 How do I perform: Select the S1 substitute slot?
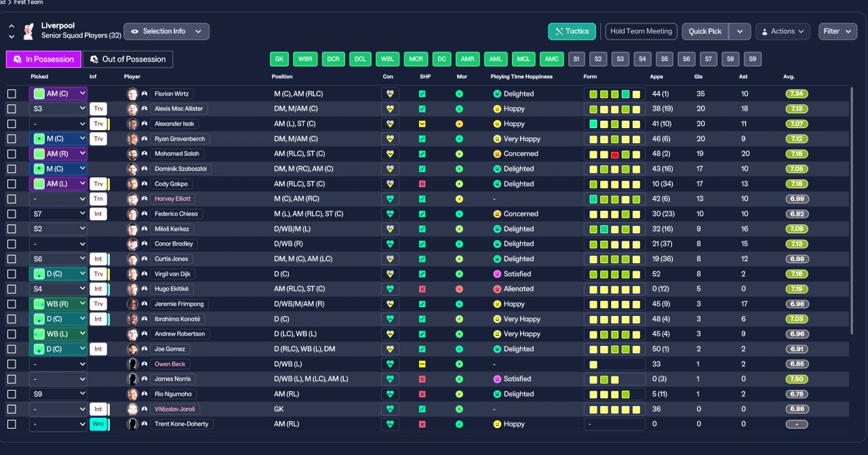[x=576, y=59]
